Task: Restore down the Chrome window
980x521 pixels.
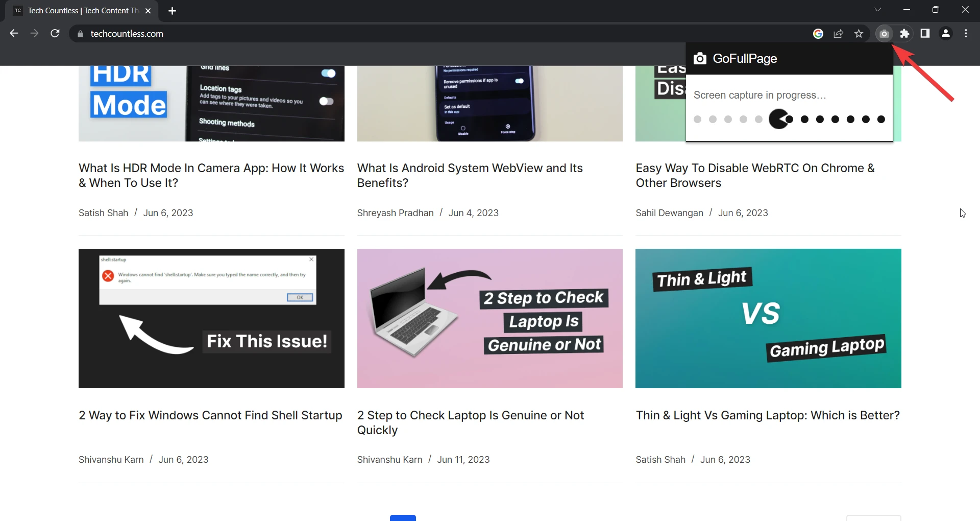Action: [936, 10]
